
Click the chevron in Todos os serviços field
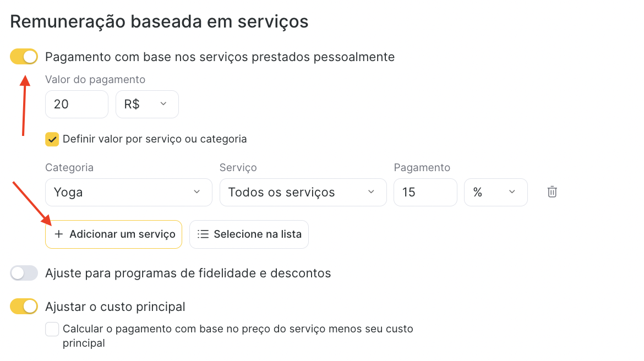pyautogui.click(x=372, y=192)
